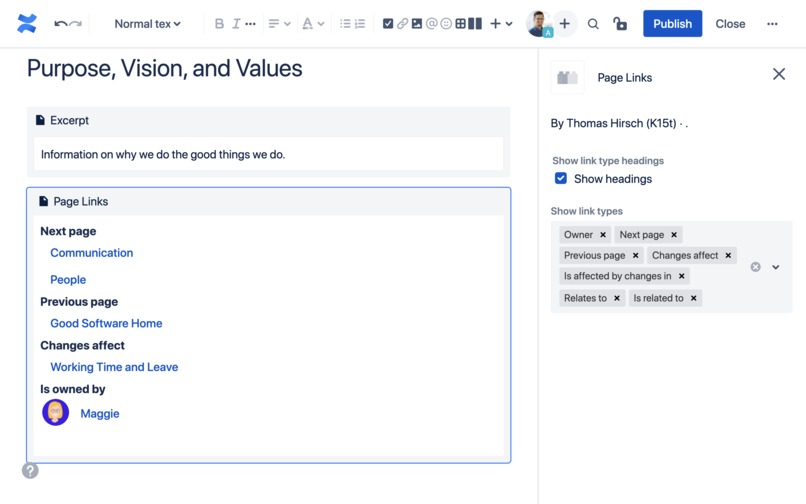Open the help question mark button
This screenshot has width=806, height=504.
(30, 471)
